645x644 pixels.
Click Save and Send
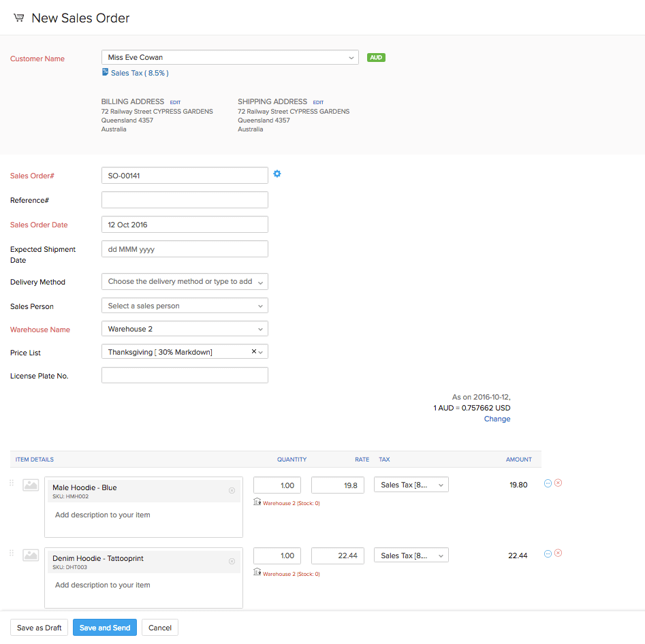pyautogui.click(x=104, y=627)
